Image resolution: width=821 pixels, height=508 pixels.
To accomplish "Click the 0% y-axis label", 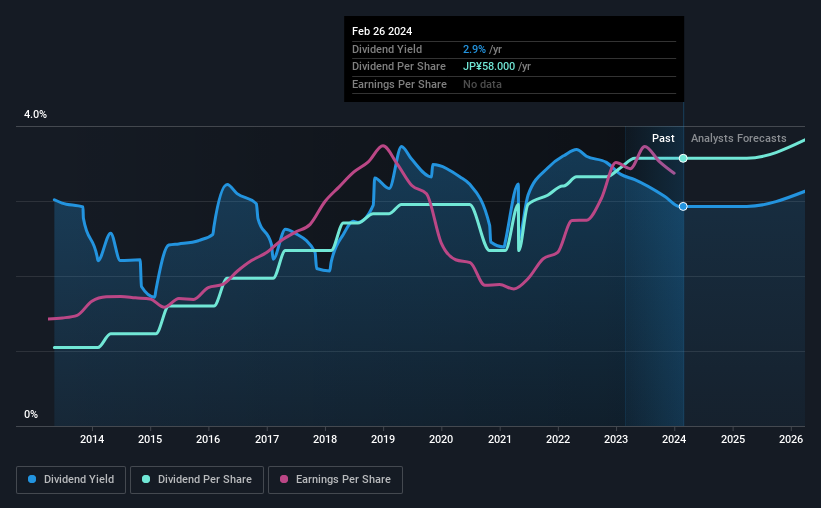I will (31, 414).
